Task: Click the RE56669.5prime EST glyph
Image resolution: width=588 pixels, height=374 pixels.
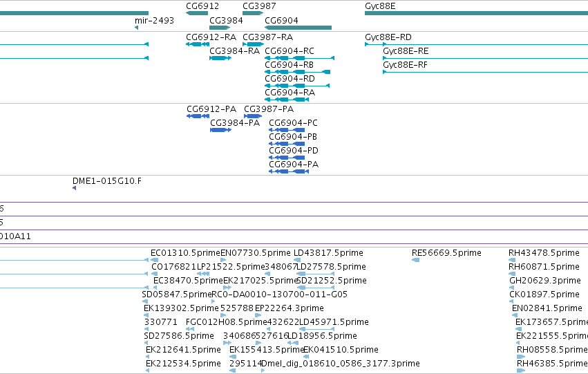Action: pyautogui.click(x=415, y=260)
